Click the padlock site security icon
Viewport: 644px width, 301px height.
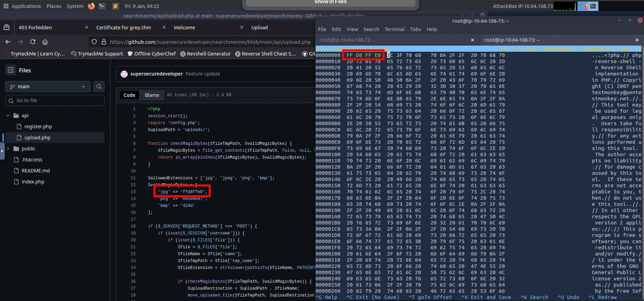click(x=103, y=42)
